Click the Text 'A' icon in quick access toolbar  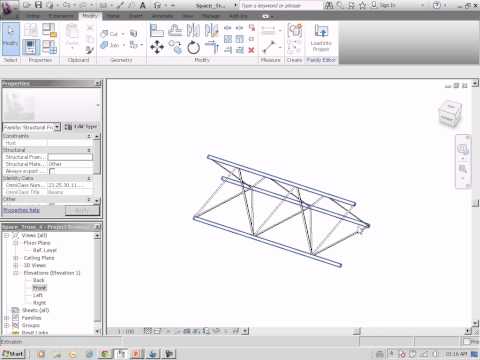(143, 5)
